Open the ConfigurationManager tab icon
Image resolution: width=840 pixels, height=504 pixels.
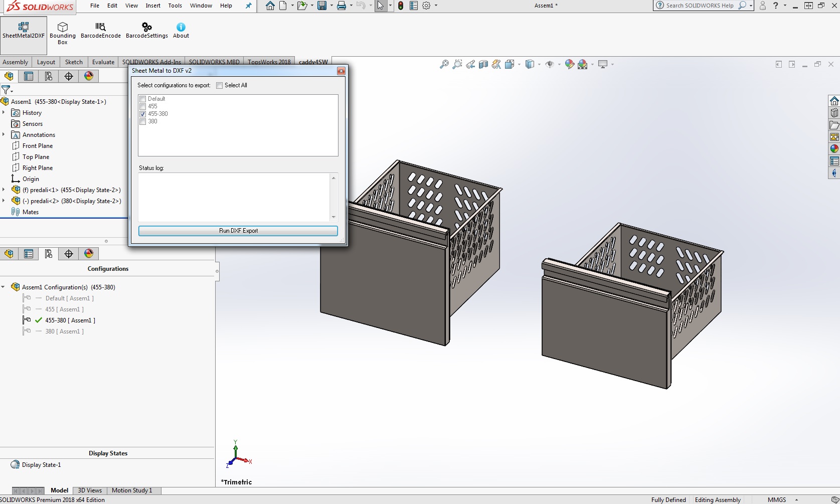(49, 76)
